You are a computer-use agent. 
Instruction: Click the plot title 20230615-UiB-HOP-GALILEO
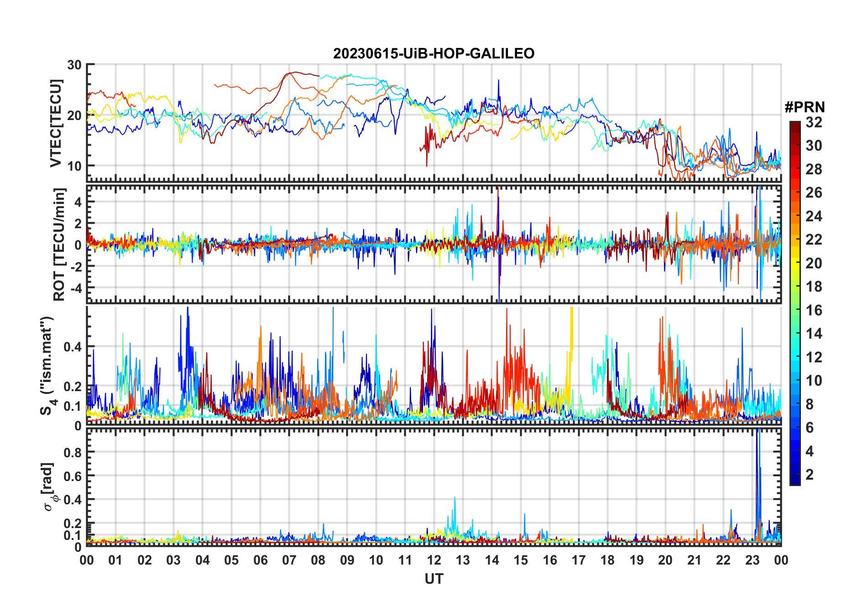pos(434,54)
